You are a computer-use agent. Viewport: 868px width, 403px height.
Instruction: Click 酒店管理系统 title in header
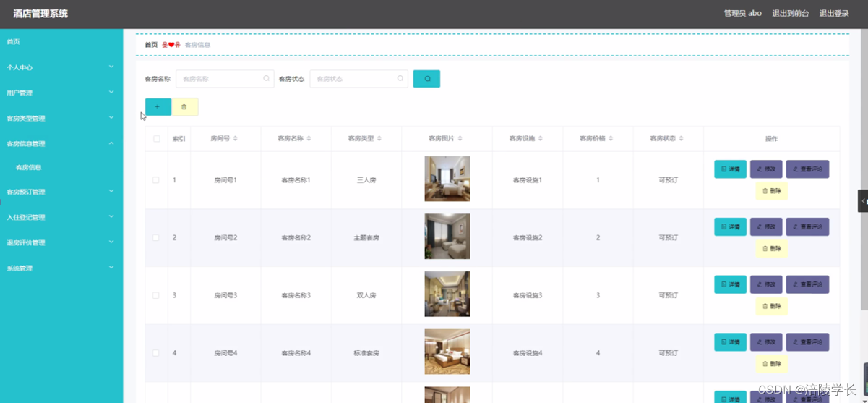click(40, 13)
